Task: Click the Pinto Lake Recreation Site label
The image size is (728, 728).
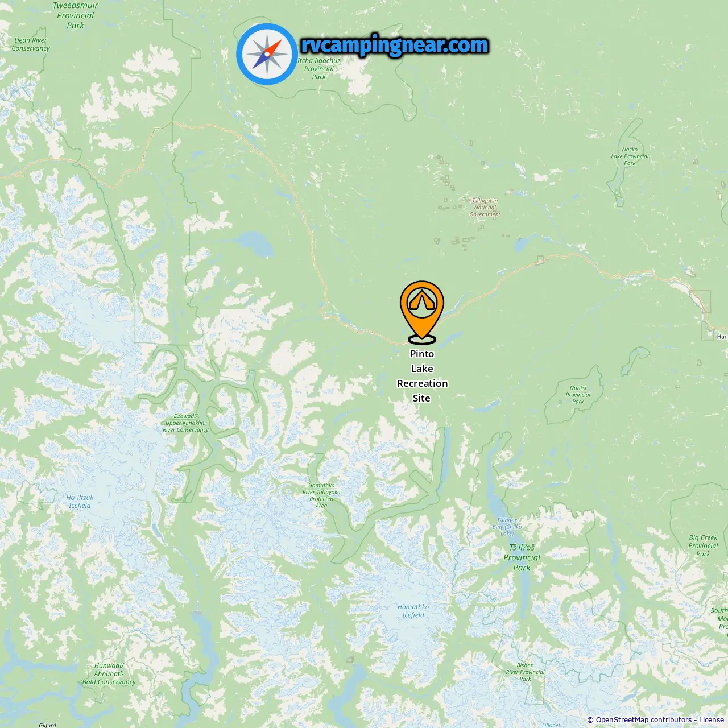Action: click(x=422, y=376)
